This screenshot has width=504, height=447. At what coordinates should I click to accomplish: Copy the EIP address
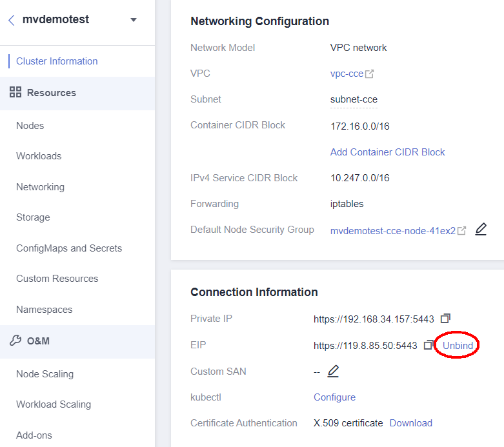[428, 346]
